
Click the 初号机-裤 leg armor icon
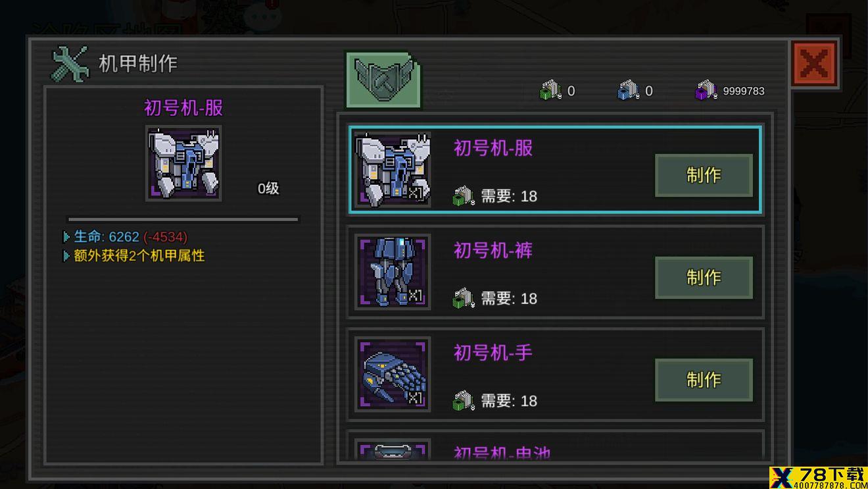(393, 272)
